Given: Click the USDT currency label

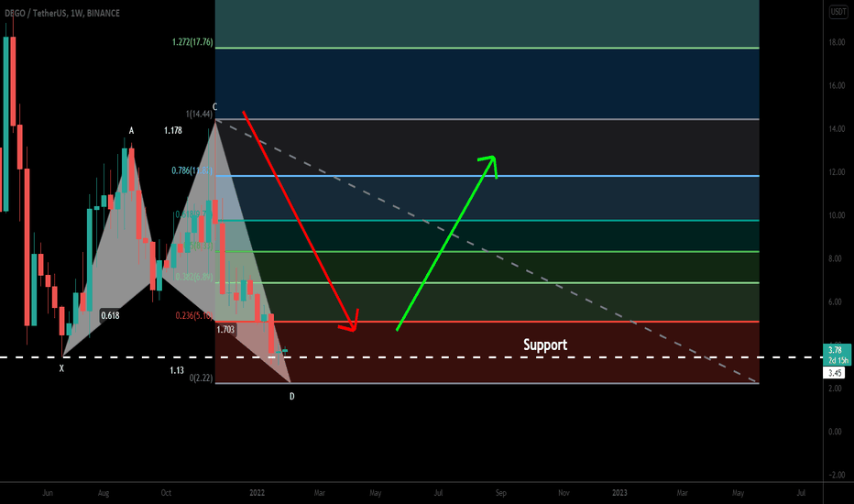Looking at the screenshot, I should pyautogui.click(x=838, y=12).
